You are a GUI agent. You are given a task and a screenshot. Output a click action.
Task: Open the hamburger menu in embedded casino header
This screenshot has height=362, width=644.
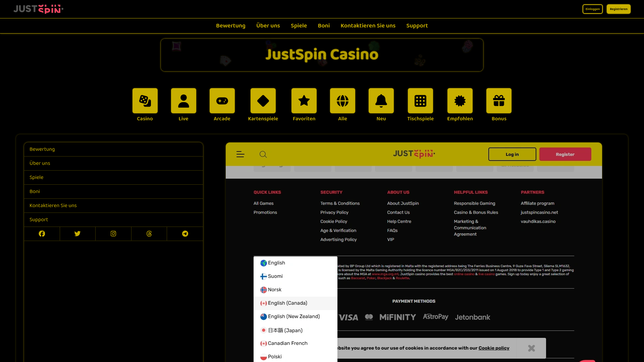240,154
